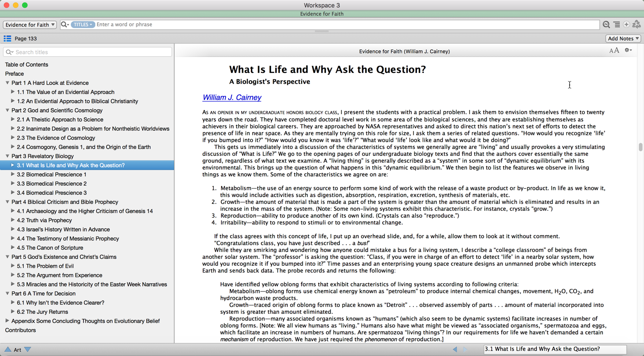Viewport: 644px width, 356px height.
Task: Expand triangle for 1.1 The Value of an Evidential Approach
Action: pyautogui.click(x=13, y=92)
